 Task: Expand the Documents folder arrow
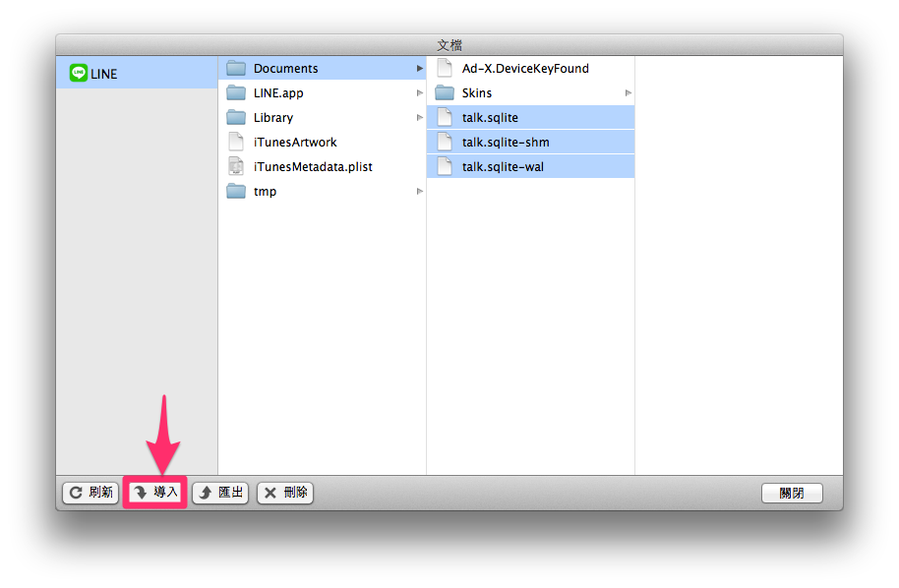[420, 68]
